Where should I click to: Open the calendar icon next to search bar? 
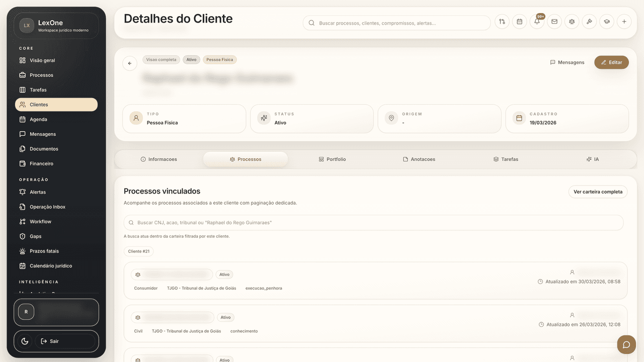[519, 22]
